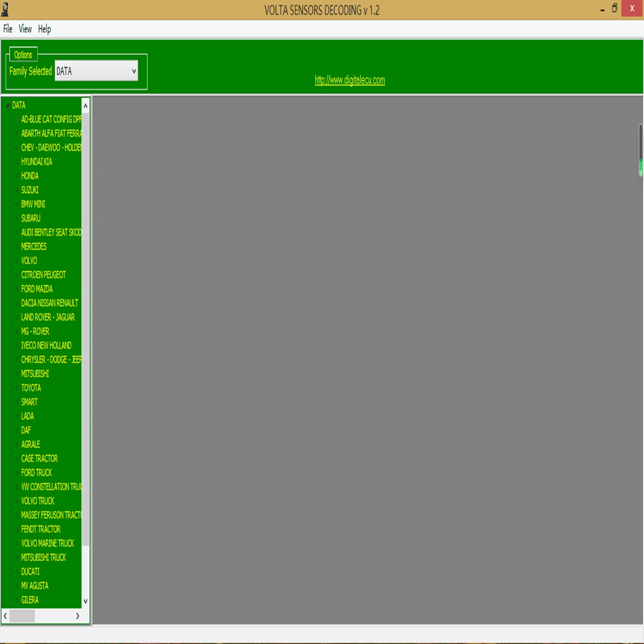Select SMART in the tree

pyautogui.click(x=29, y=402)
